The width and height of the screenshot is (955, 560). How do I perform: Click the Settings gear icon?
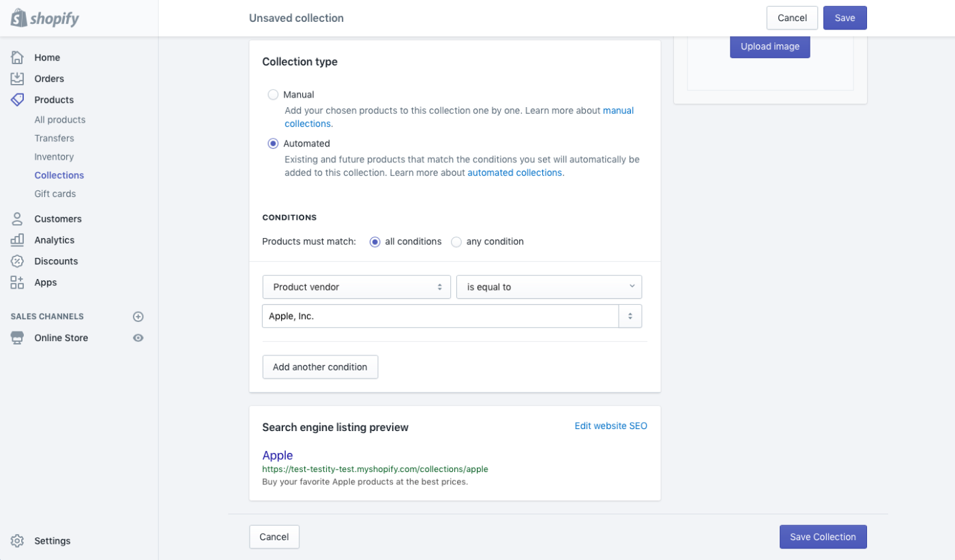[x=18, y=541]
